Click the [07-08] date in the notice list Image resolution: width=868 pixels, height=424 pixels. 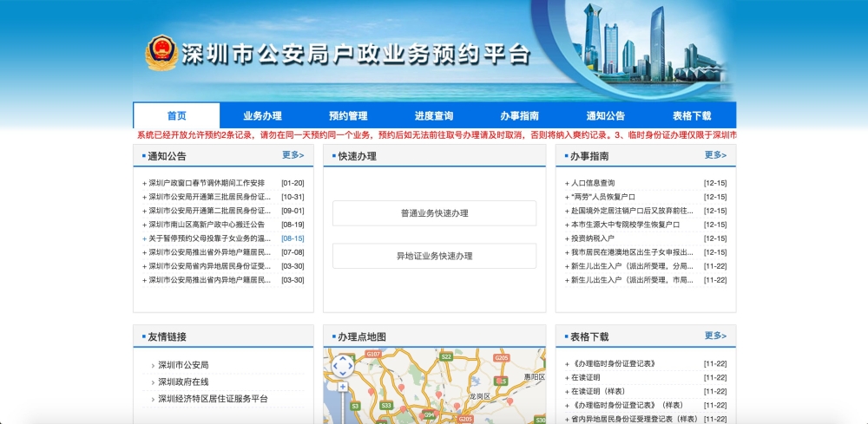[293, 252]
